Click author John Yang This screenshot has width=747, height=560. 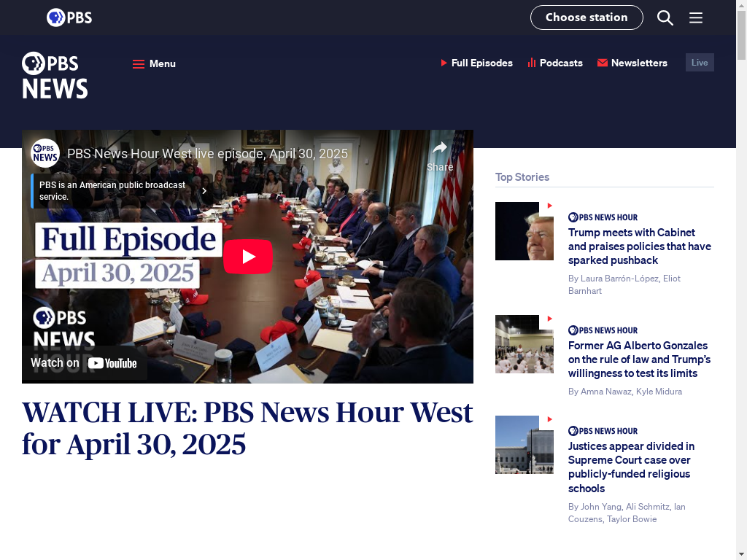pyautogui.click(x=601, y=507)
